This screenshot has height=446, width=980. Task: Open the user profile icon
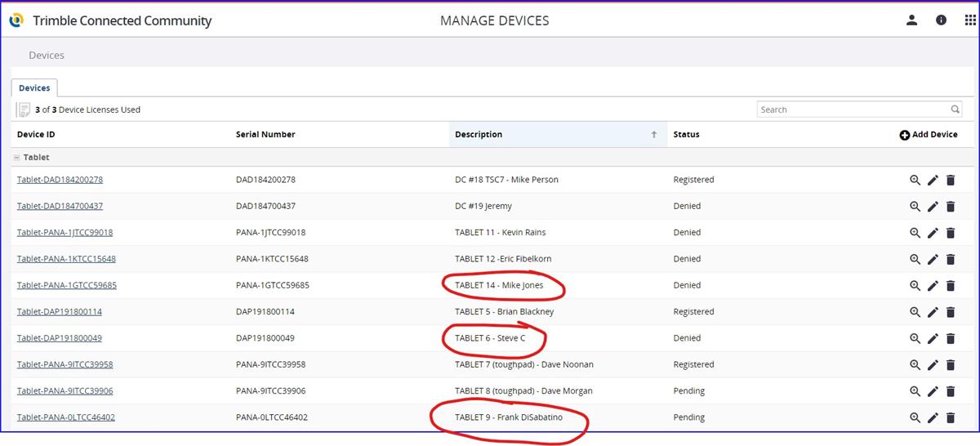coord(912,20)
